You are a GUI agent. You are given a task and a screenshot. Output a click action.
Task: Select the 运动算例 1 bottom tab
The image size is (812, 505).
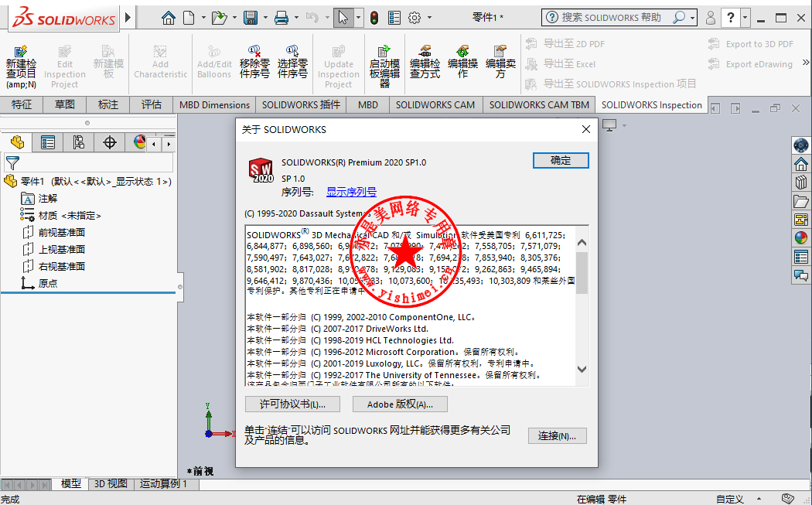point(163,484)
